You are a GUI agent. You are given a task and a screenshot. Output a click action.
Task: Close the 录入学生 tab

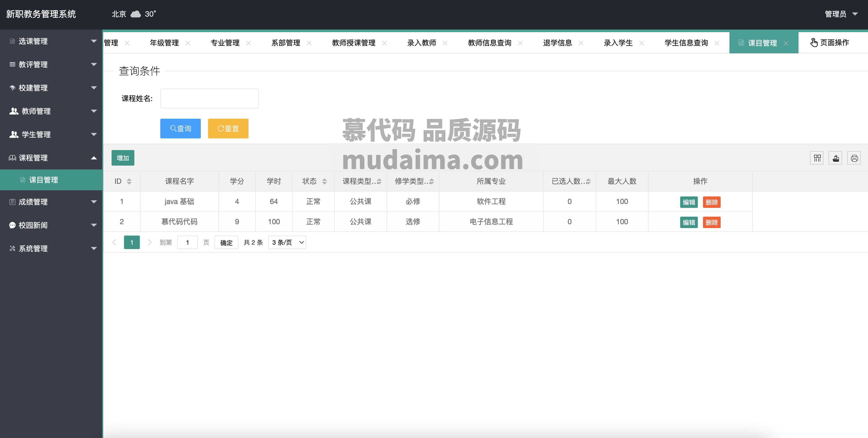(642, 43)
